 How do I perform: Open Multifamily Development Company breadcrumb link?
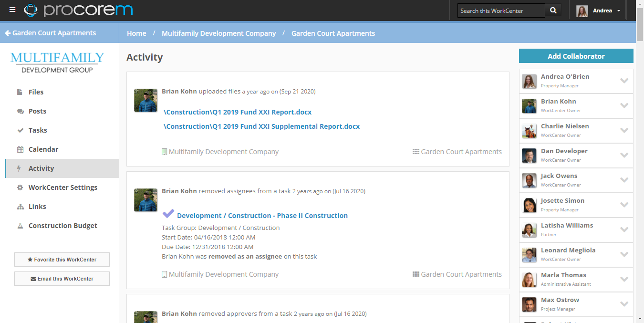click(218, 33)
